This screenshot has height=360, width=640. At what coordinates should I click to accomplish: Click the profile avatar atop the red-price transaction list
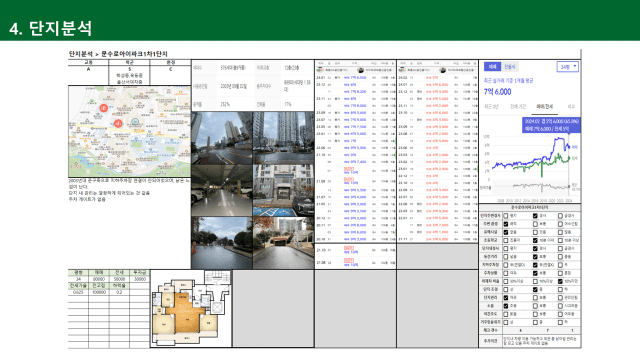point(442,70)
